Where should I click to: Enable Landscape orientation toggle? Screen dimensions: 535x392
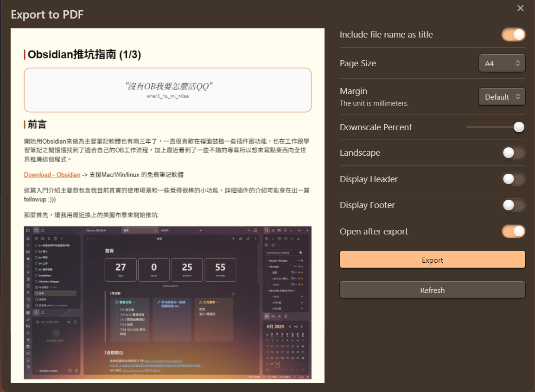pos(514,153)
